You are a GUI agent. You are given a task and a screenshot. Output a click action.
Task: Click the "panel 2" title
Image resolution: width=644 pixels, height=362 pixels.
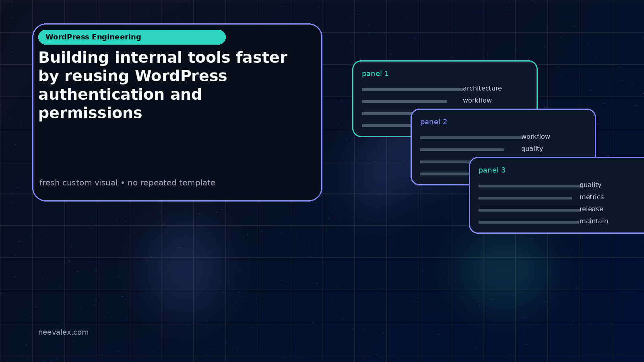433,122
